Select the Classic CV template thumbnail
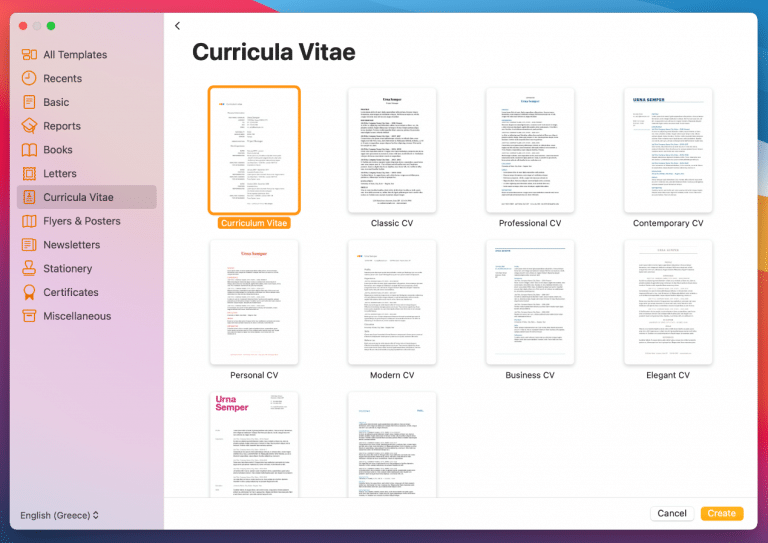 (392, 150)
